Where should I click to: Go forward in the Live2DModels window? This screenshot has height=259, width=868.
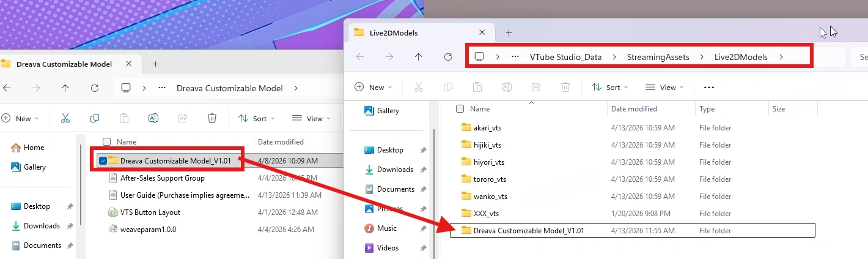(389, 57)
